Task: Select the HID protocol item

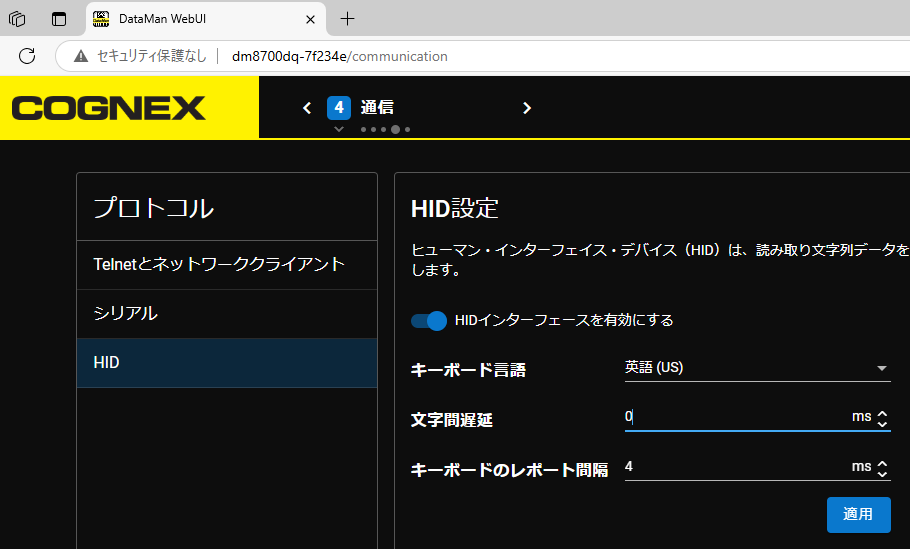Action: [227, 363]
